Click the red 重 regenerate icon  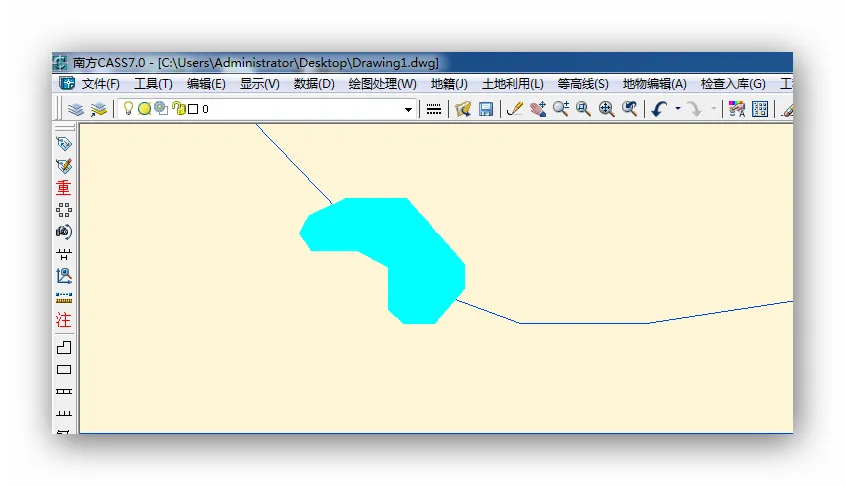[x=64, y=187]
